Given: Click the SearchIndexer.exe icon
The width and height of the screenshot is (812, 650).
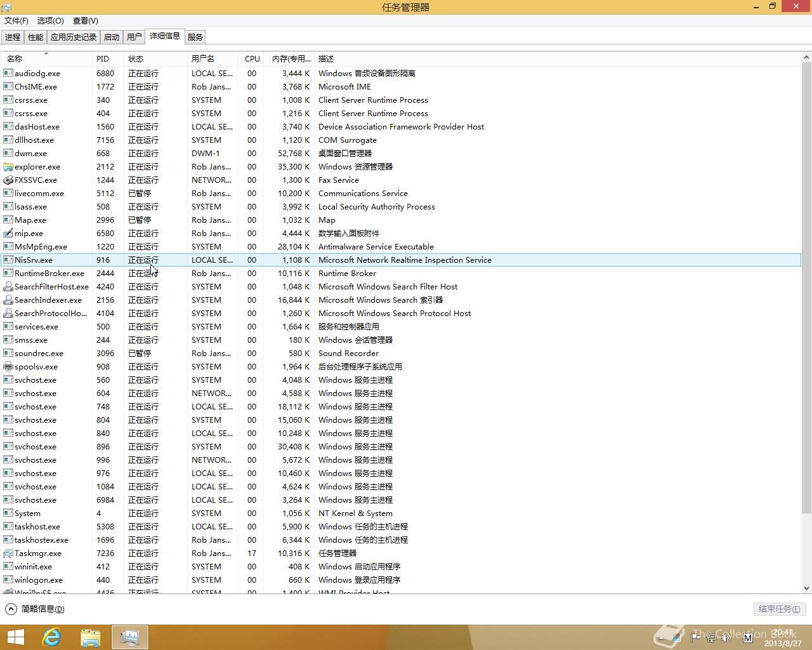Looking at the screenshot, I should click(8, 300).
